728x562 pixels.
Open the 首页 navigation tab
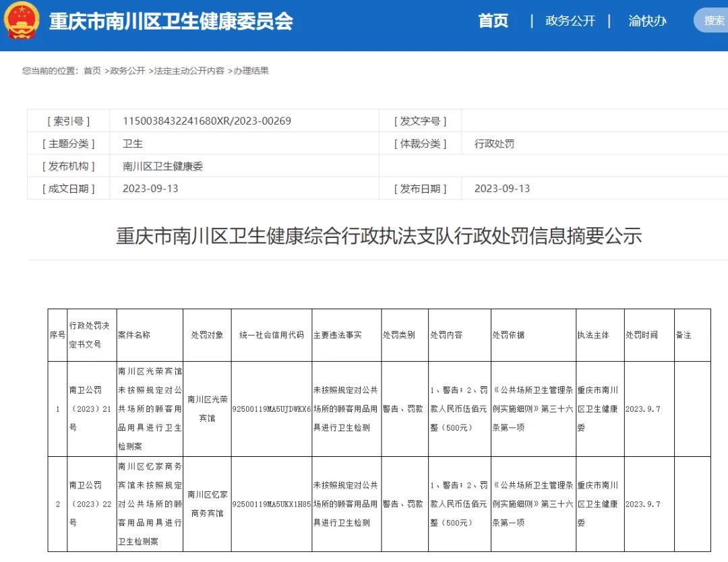[493, 21]
